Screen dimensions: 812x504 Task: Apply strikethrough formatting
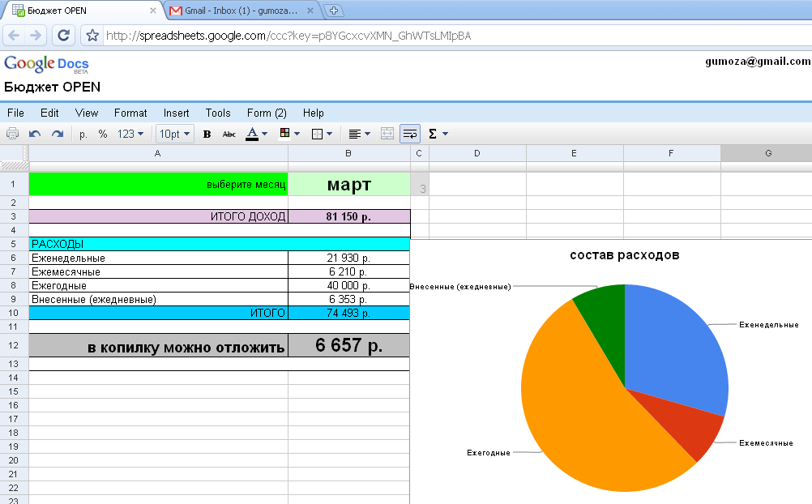[x=229, y=134]
